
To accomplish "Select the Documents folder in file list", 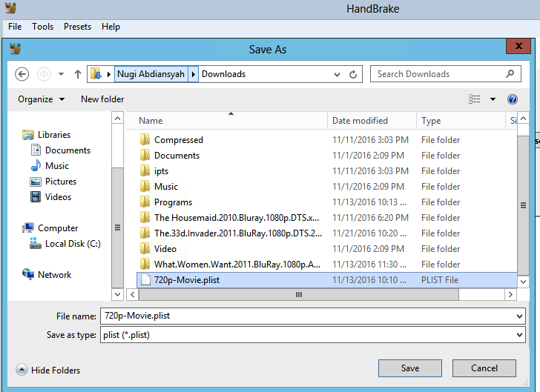I will point(326,155).
